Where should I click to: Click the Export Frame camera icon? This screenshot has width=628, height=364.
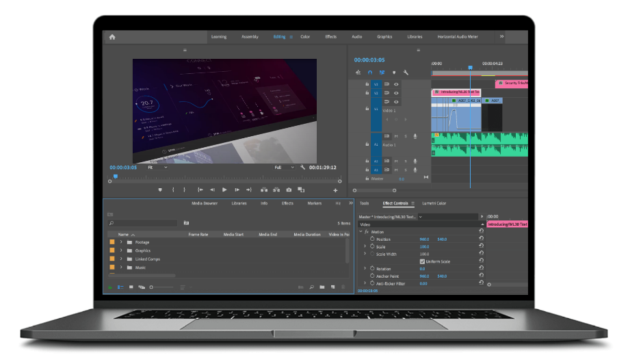click(x=289, y=190)
